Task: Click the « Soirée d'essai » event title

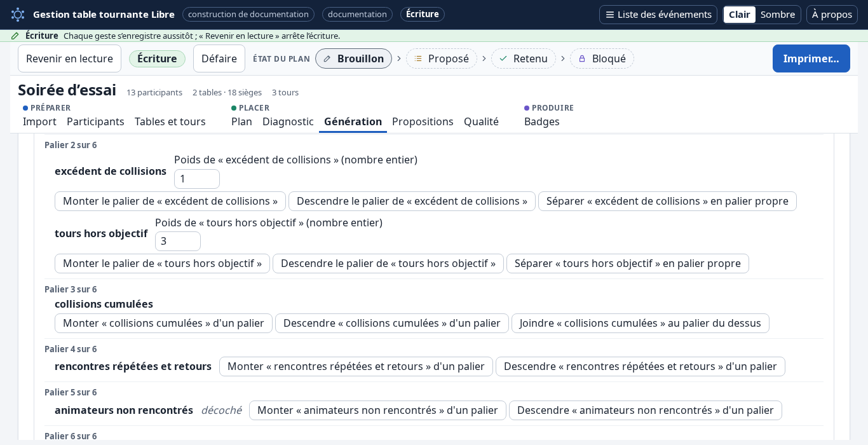Action: 67,90
